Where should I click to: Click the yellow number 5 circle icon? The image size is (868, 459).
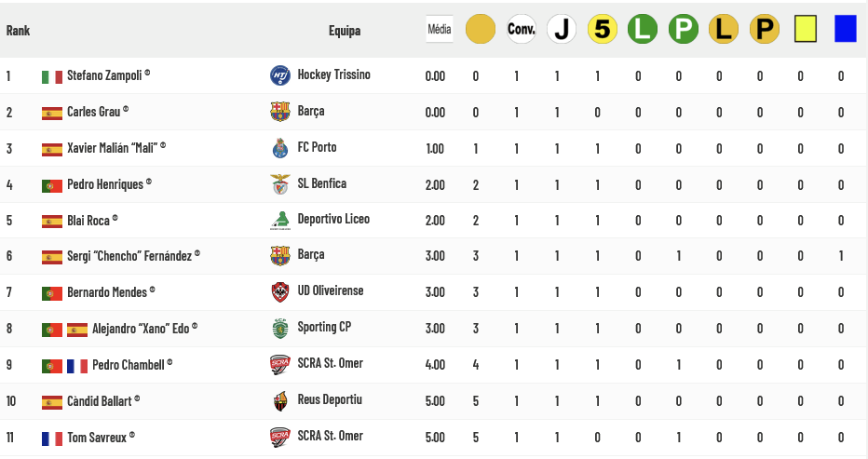pyautogui.click(x=602, y=30)
